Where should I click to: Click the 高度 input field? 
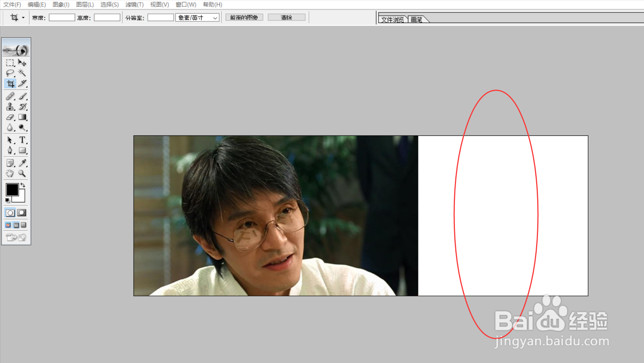point(107,18)
